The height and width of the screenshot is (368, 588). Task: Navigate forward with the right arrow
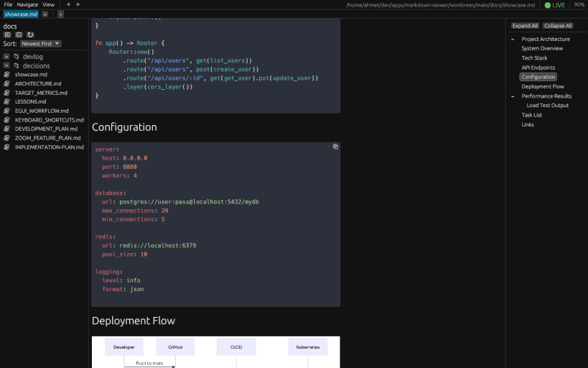pyautogui.click(x=78, y=4)
